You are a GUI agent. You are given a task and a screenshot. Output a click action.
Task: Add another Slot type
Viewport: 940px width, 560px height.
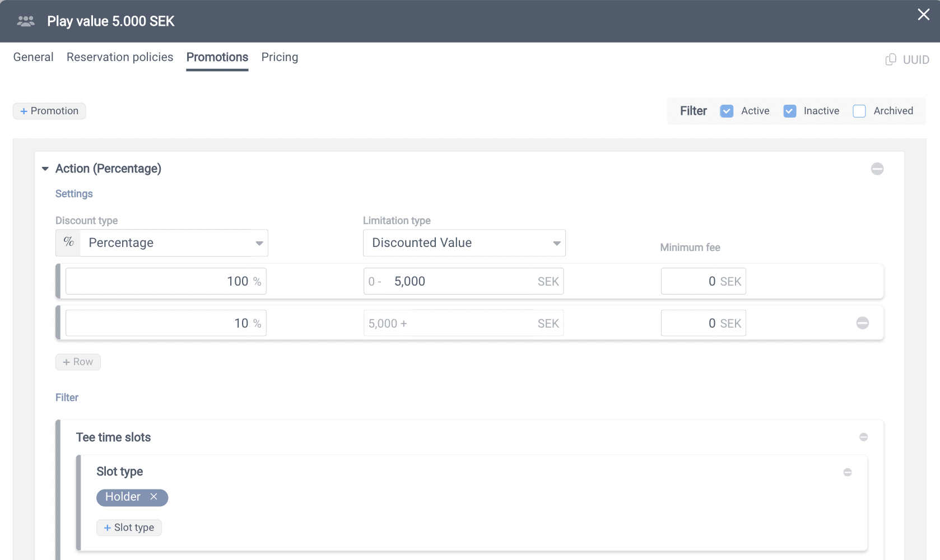pyautogui.click(x=129, y=528)
